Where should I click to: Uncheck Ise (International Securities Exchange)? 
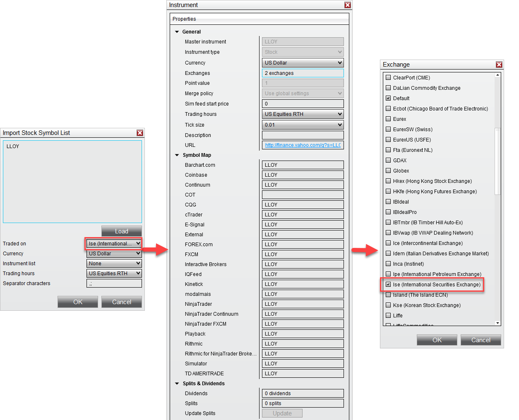pos(388,284)
